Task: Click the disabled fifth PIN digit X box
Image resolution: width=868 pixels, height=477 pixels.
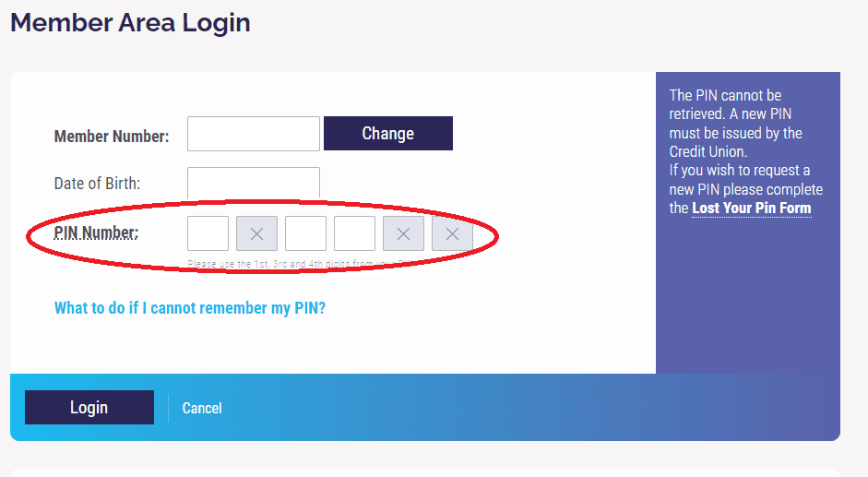Action: click(x=403, y=233)
